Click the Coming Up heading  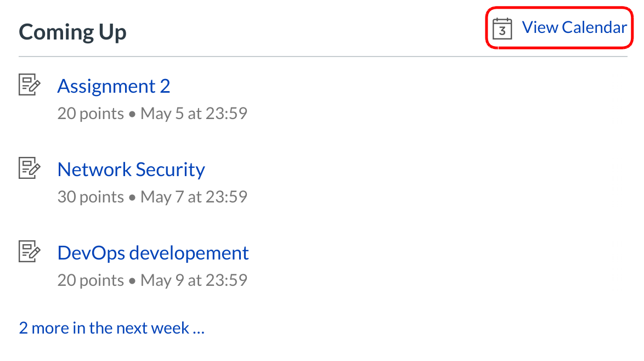pos(72,32)
